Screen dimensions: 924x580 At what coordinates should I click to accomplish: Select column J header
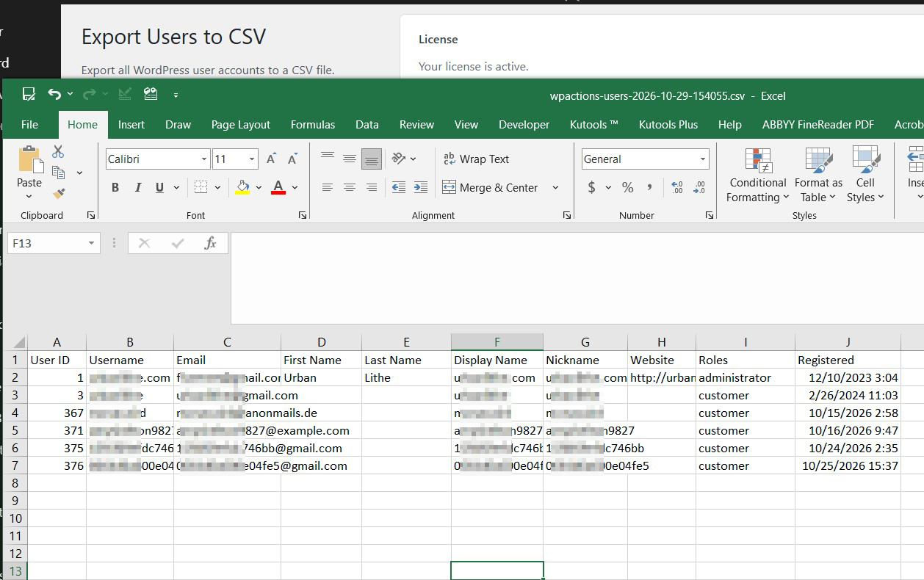[848, 342]
